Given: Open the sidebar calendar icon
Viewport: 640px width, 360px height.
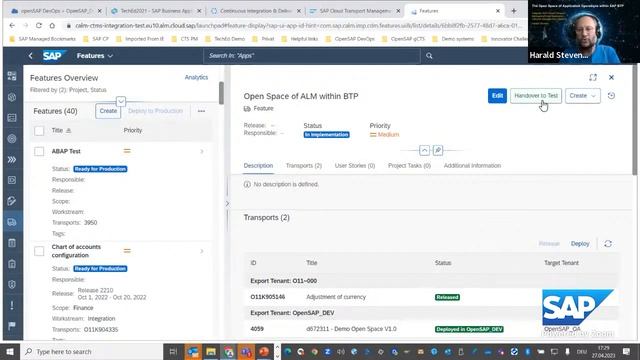Looking at the screenshot, I should [12, 243].
